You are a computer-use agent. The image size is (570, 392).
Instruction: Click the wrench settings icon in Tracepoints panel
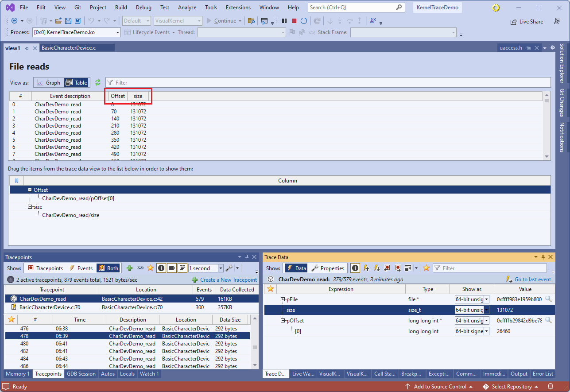pos(229,268)
